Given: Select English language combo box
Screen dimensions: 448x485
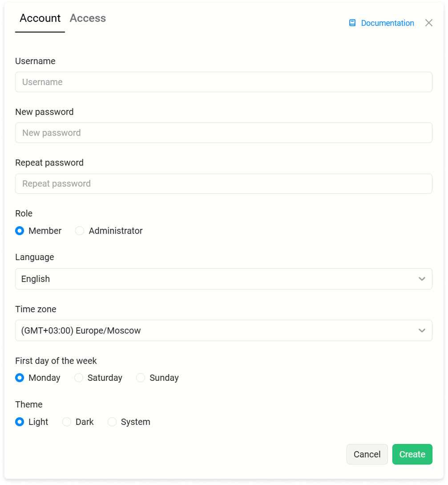Looking at the screenshot, I should pos(224,279).
